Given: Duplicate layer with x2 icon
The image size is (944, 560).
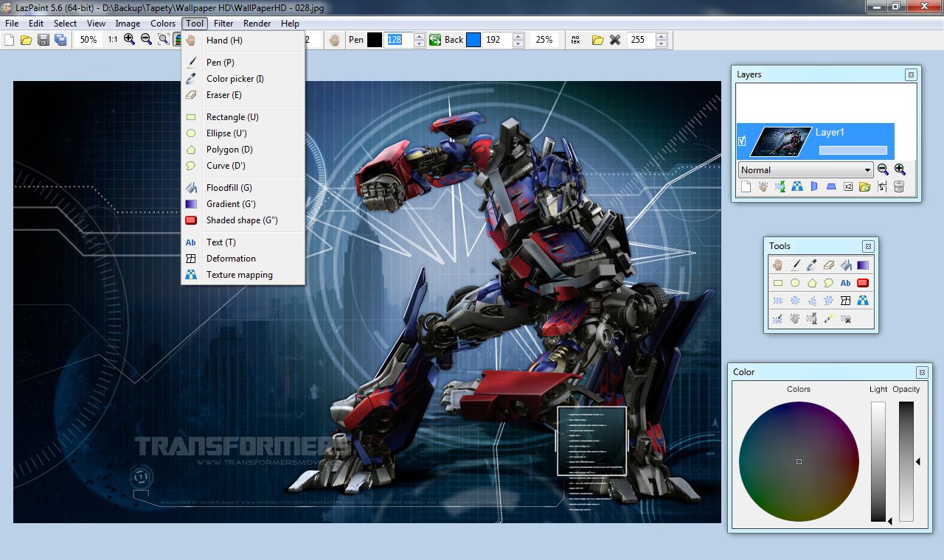Looking at the screenshot, I should click(x=848, y=187).
